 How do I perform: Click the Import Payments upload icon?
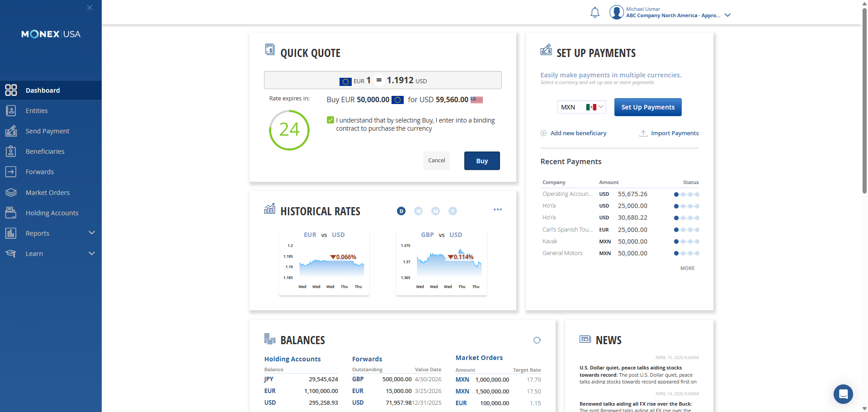pyautogui.click(x=643, y=133)
